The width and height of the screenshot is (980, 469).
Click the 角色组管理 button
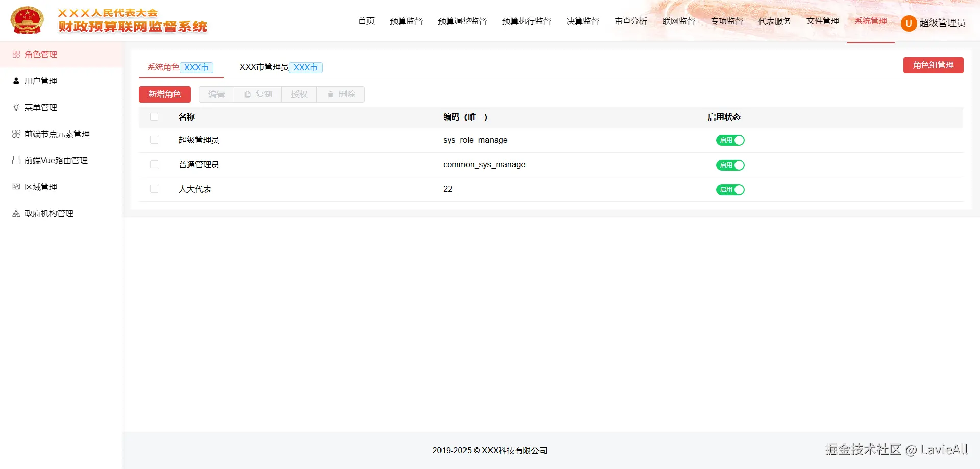pos(933,65)
